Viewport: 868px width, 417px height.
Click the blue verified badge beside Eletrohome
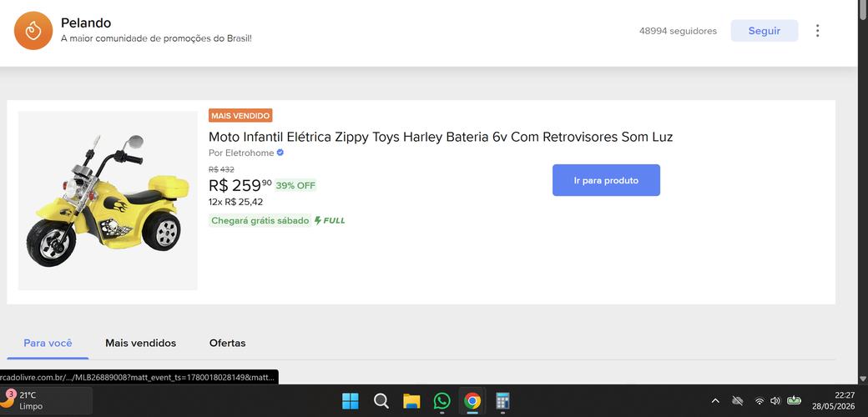click(x=280, y=153)
